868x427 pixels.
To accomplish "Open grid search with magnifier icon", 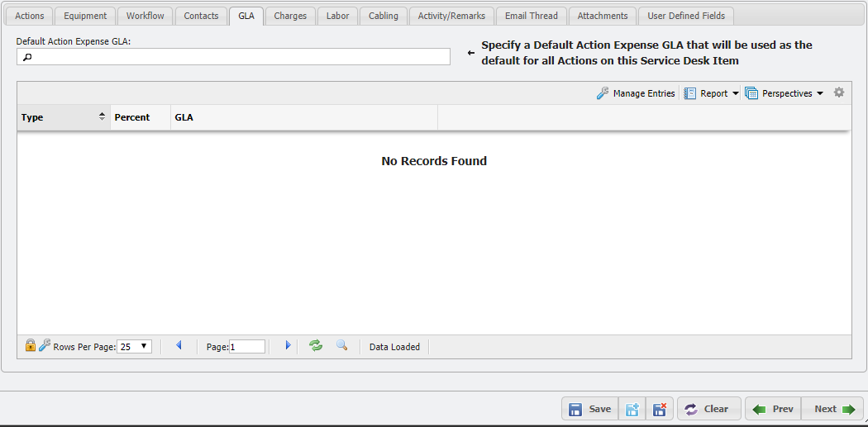I will click(341, 346).
